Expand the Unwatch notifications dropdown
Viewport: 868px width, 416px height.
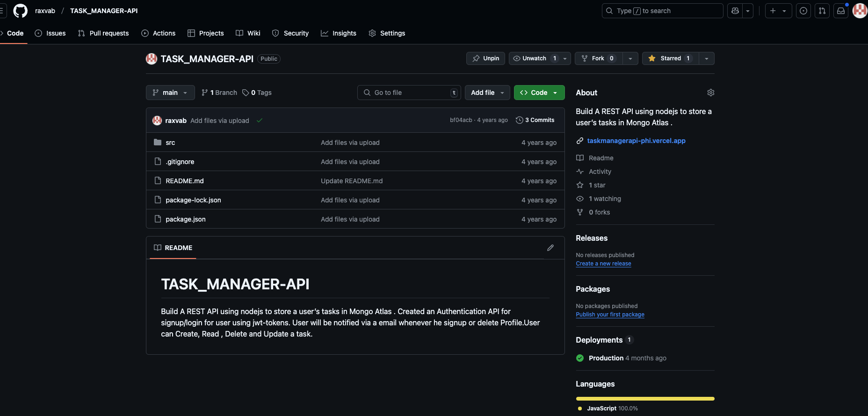(540, 58)
